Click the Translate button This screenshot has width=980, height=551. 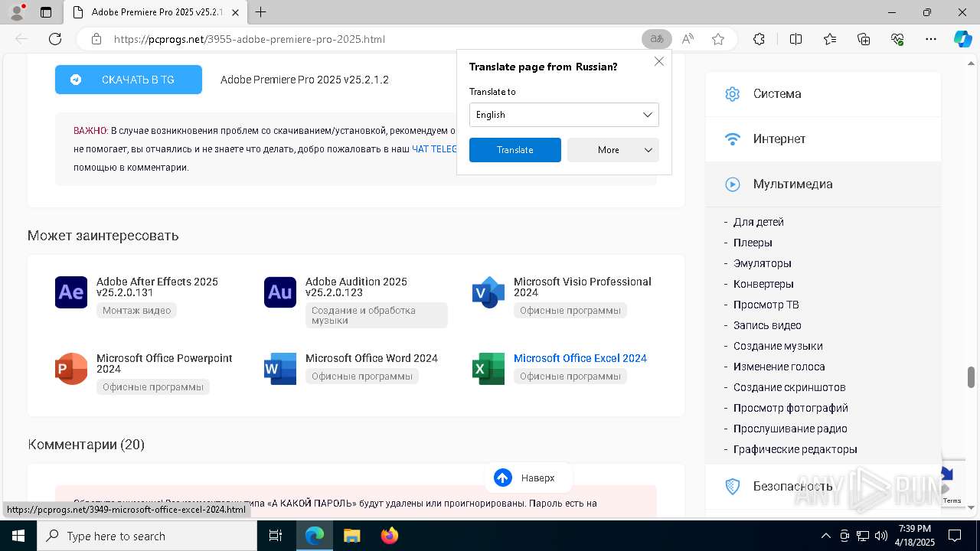[515, 150]
